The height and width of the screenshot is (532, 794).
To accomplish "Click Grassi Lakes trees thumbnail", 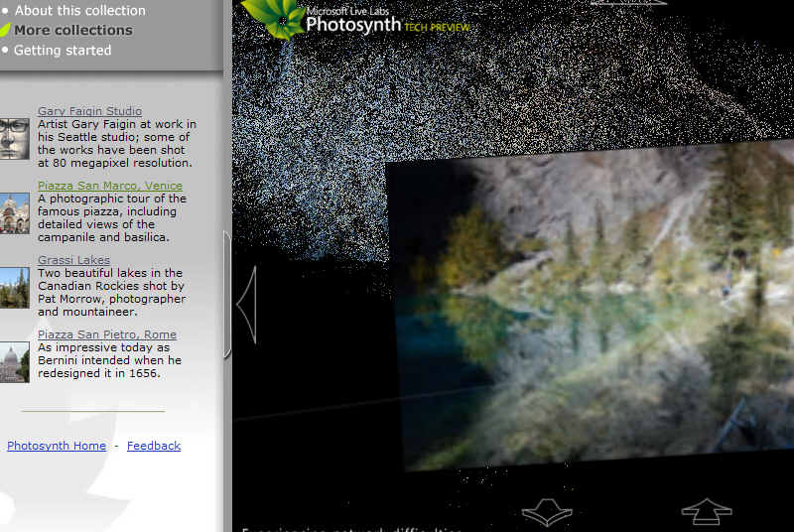I will coord(14,288).
